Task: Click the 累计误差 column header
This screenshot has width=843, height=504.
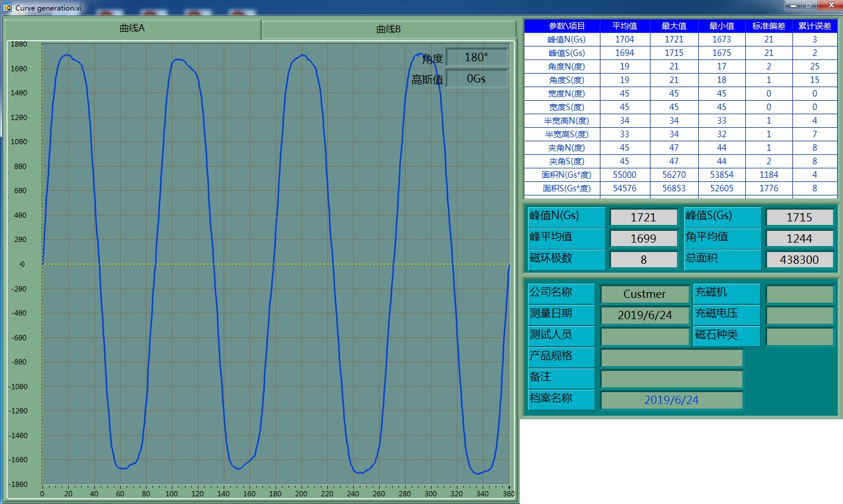Action: (x=815, y=26)
